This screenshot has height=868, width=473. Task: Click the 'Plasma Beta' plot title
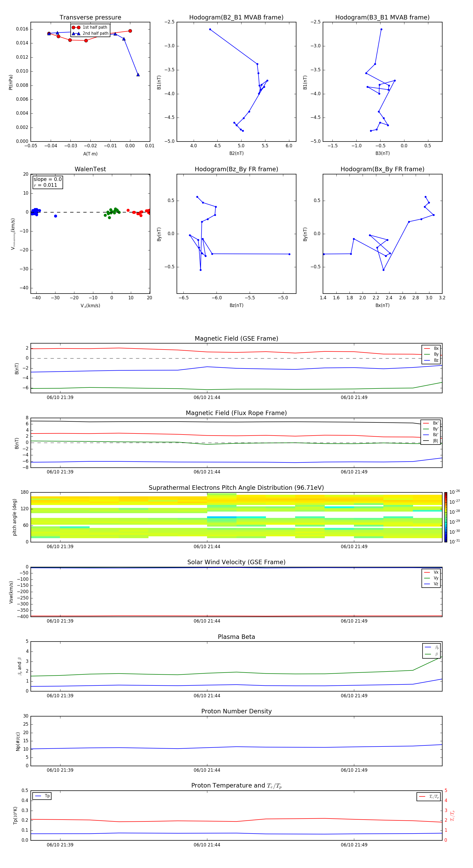(x=236, y=637)
